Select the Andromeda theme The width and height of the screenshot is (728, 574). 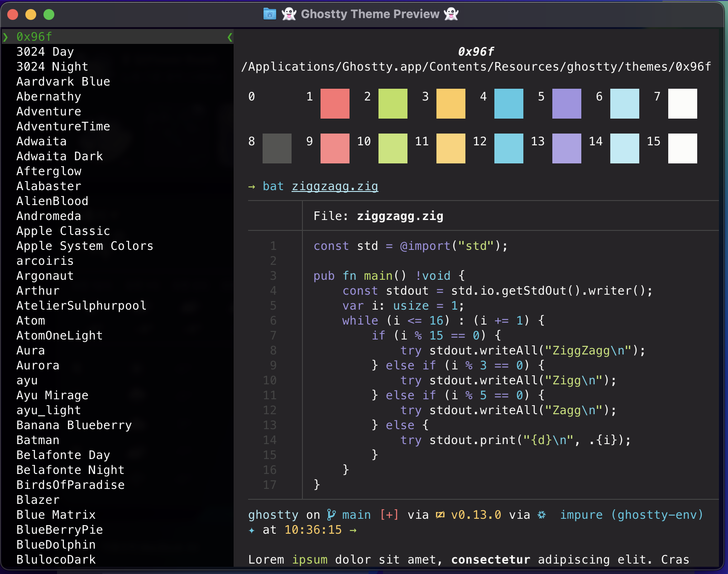tap(48, 216)
